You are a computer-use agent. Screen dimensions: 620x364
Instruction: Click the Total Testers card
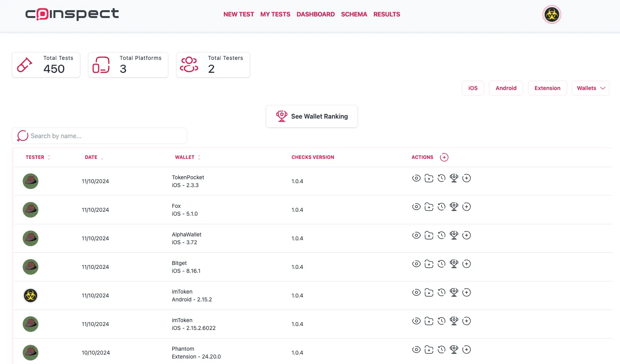pos(213,65)
